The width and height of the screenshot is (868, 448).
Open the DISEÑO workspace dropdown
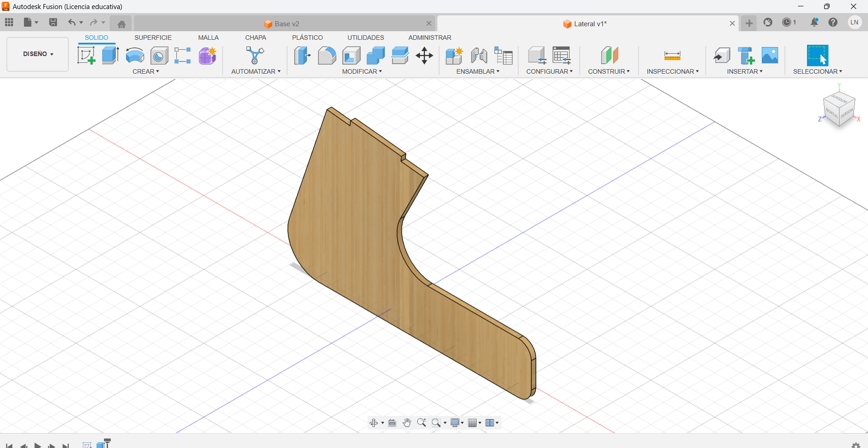coord(38,54)
